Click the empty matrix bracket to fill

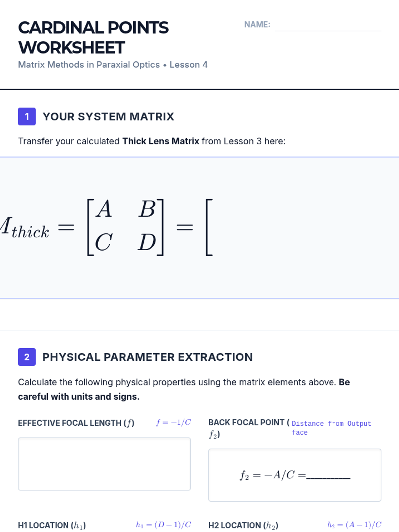tap(209, 227)
